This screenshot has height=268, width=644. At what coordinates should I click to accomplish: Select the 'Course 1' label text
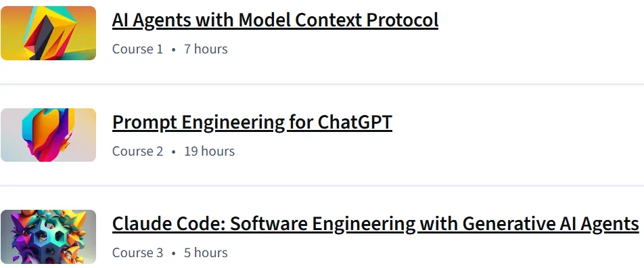pyautogui.click(x=137, y=49)
